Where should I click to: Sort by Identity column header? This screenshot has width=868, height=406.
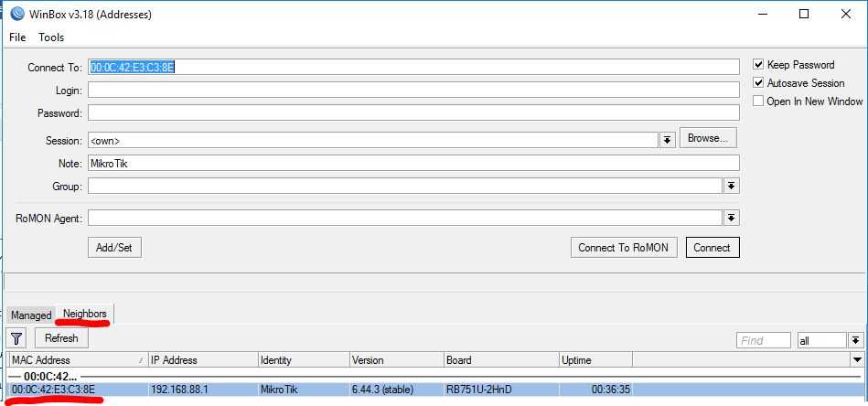tap(304, 360)
